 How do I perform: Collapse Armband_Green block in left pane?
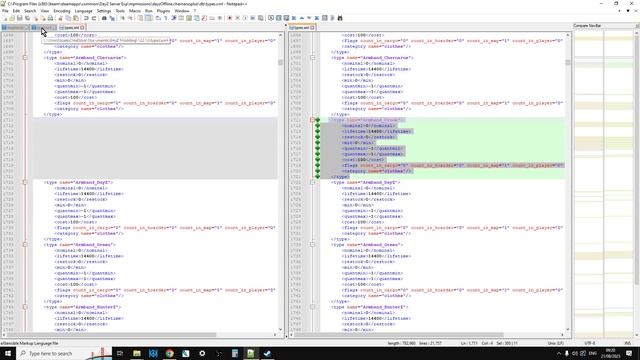click(25, 244)
